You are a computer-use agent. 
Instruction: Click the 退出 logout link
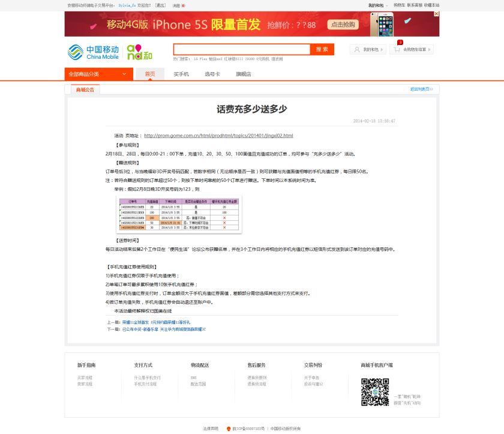point(160,5)
